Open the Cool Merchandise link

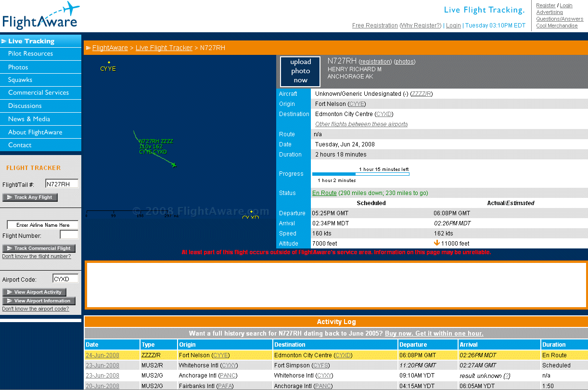[x=557, y=26]
